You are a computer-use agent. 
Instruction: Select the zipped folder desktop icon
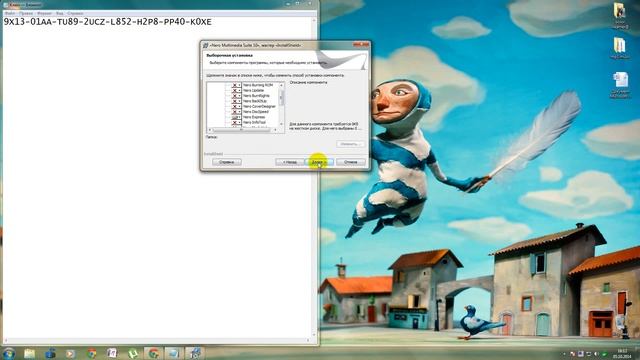point(620,48)
